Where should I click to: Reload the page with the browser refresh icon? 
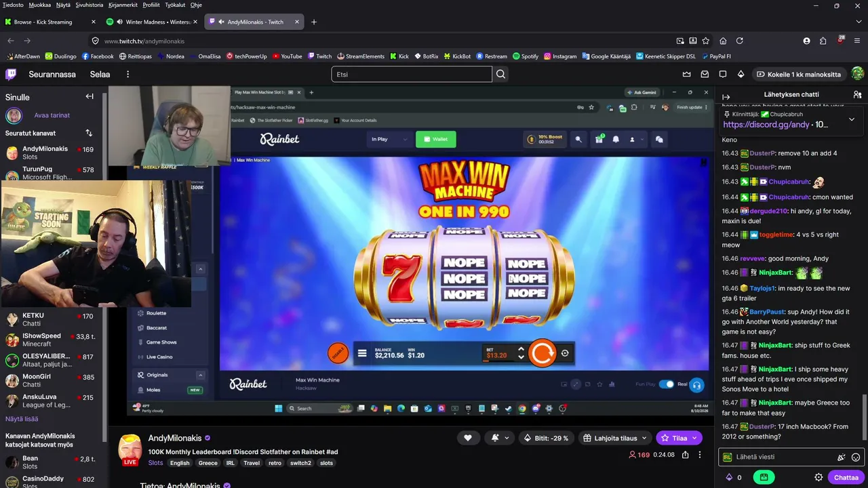[x=740, y=41]
